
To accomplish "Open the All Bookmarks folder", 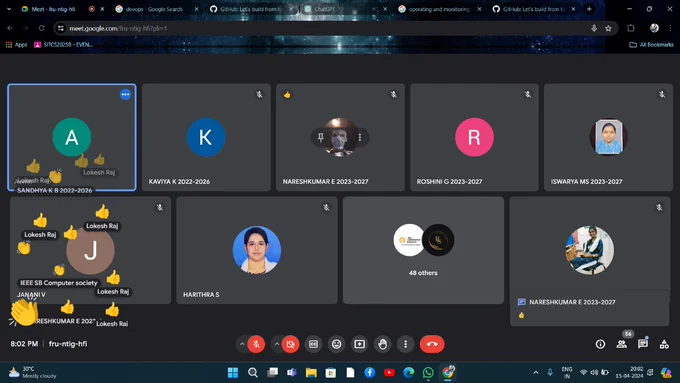I will (651, 45).
